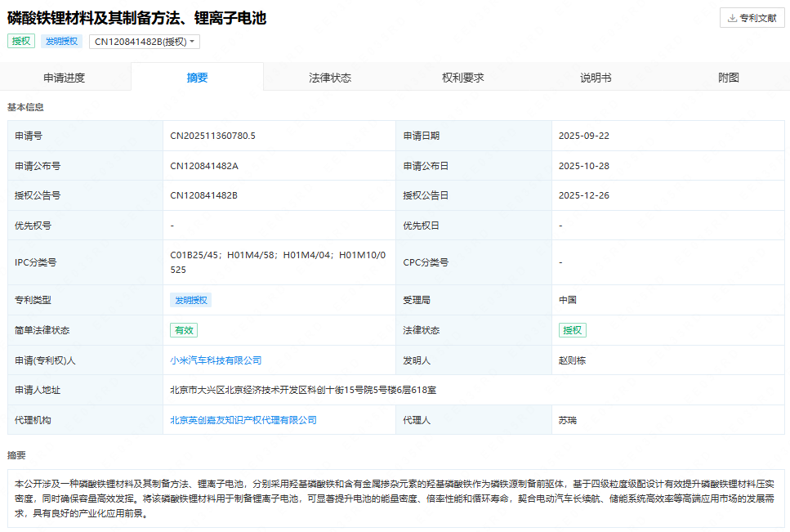The height and width of the screenshot is (532, 790).
Task: Select the currently active 摘要 tab
Action: [x=196, y=76]
